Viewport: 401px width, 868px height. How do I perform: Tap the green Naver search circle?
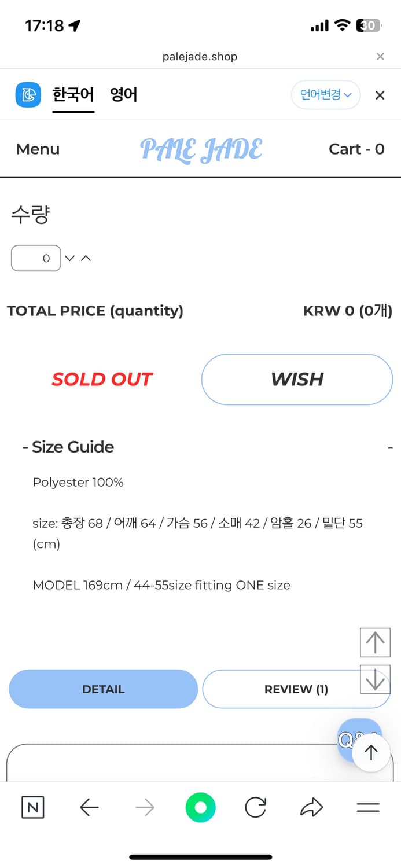200,807
